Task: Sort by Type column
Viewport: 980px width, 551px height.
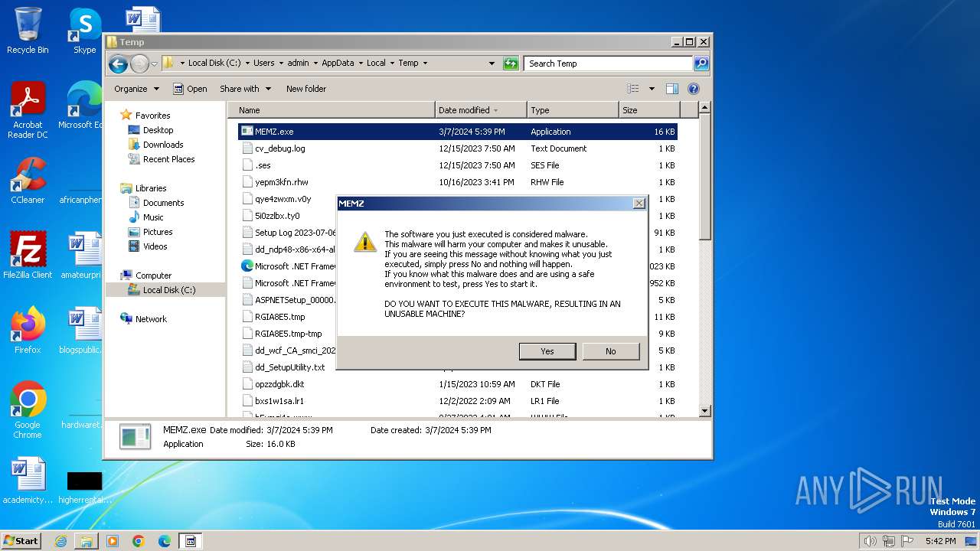Action: pos(573,110)
